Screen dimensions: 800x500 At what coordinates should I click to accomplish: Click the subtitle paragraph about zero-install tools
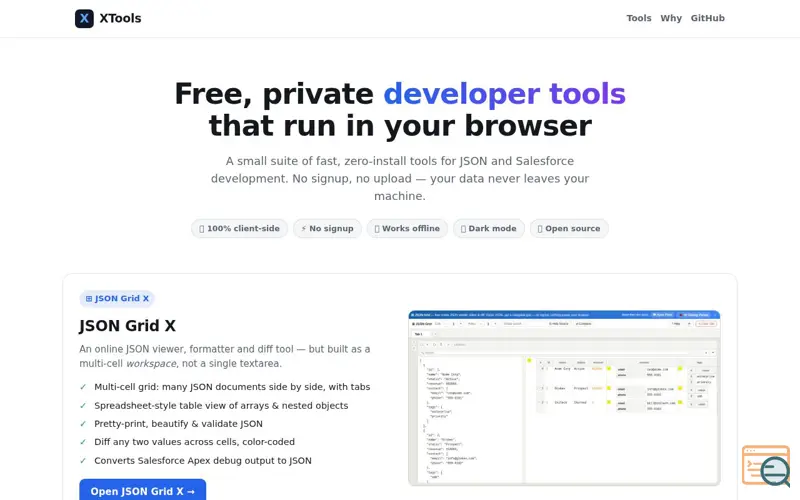[x=400, y=179]
